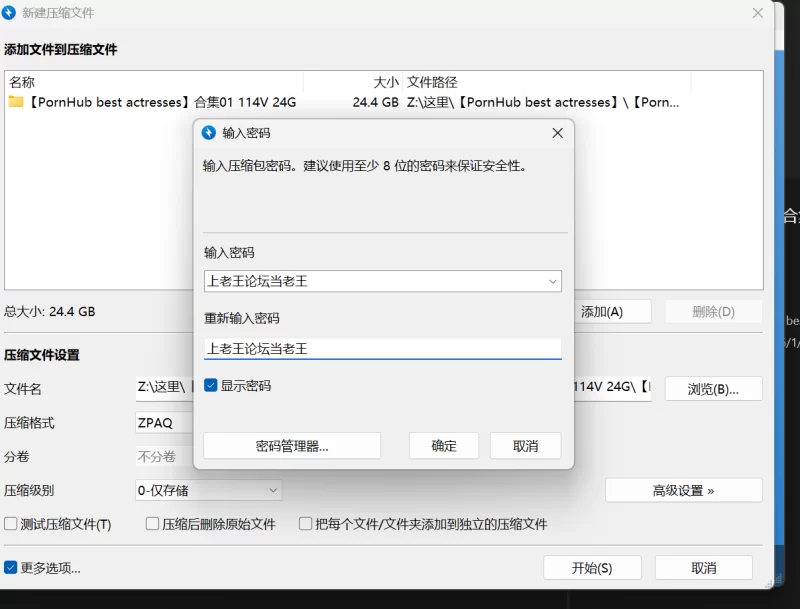Confirm password with 确定 button
The height and width of the screenshot is (609, 800).
444,446
